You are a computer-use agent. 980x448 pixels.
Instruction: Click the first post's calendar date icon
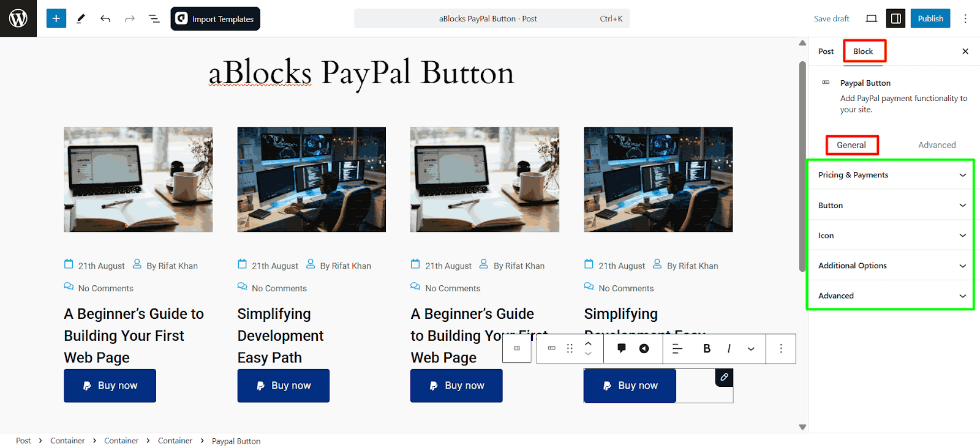tap(69, 264)
